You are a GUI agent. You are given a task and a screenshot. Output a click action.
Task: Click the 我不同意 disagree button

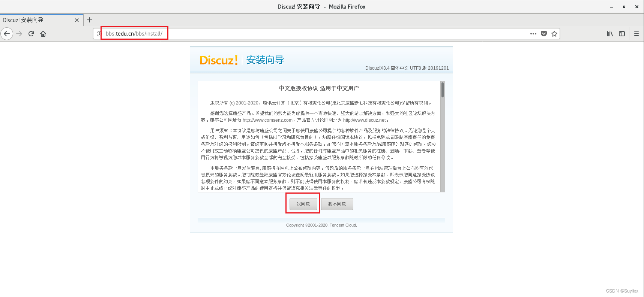(337, 204)
